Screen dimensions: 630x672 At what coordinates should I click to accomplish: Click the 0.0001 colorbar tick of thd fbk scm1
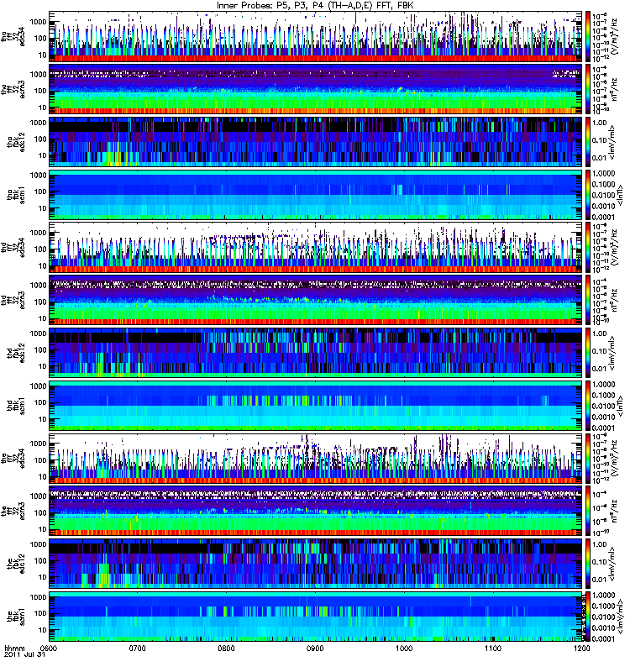coord(603,428)
